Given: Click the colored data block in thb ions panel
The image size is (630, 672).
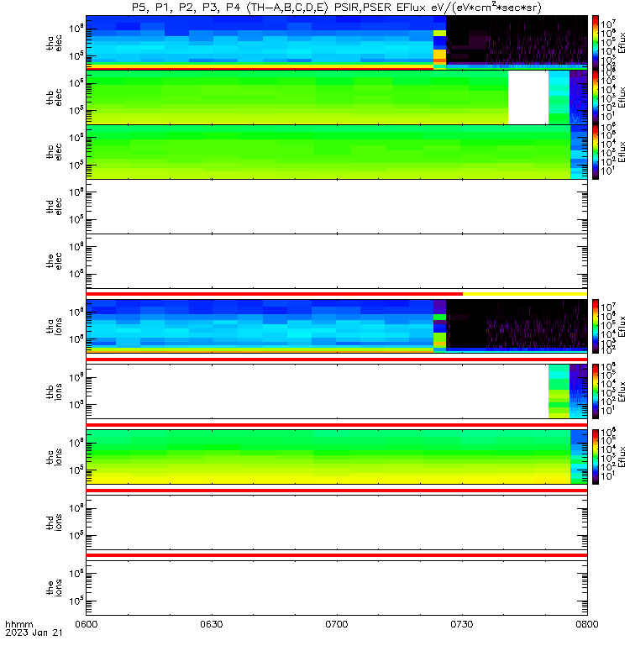Looking at the screenshot, I should [x=568, y=391].
